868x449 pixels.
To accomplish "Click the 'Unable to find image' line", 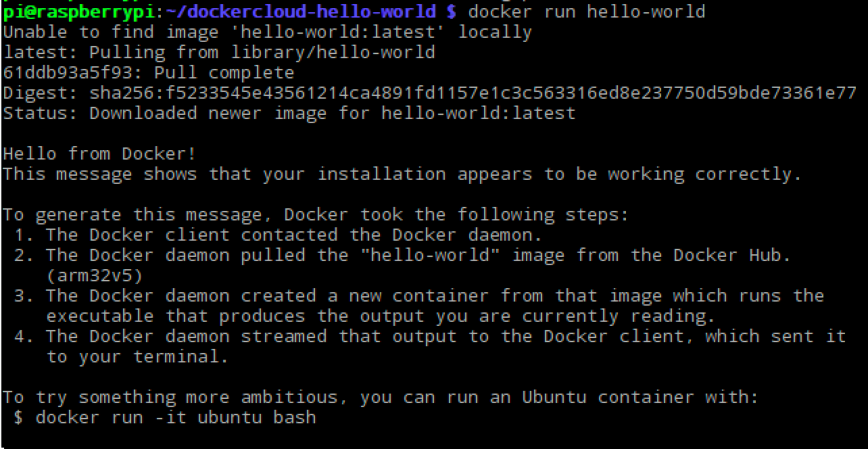I will click(x=267, y=32).
